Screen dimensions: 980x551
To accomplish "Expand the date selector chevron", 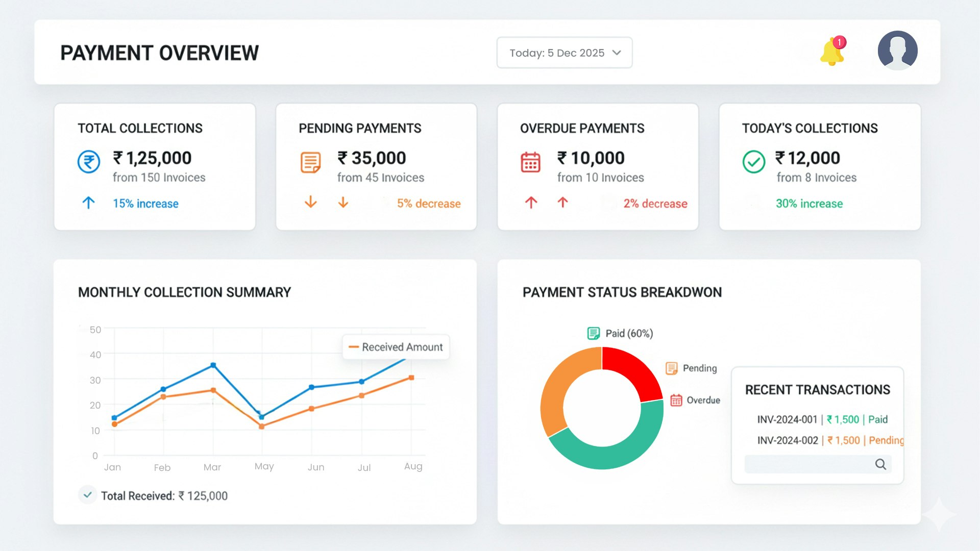I will [617, 53].
